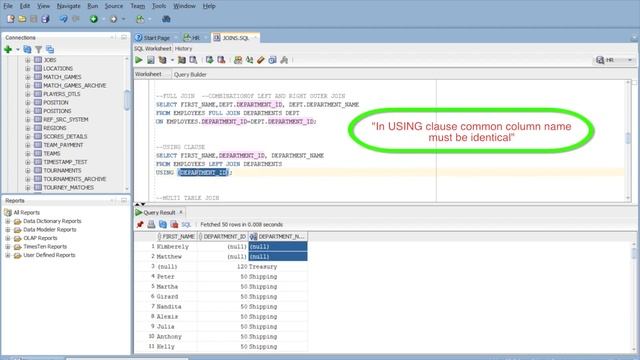Select the Worksheet sub-tab
640x360 pixels.
[x=148, y=74]
